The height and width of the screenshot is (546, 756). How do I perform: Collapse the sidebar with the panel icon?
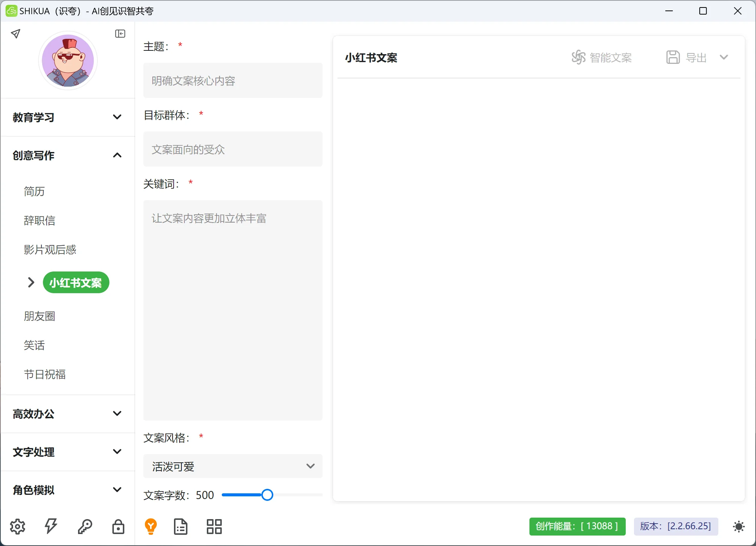(x=120, y=34)
